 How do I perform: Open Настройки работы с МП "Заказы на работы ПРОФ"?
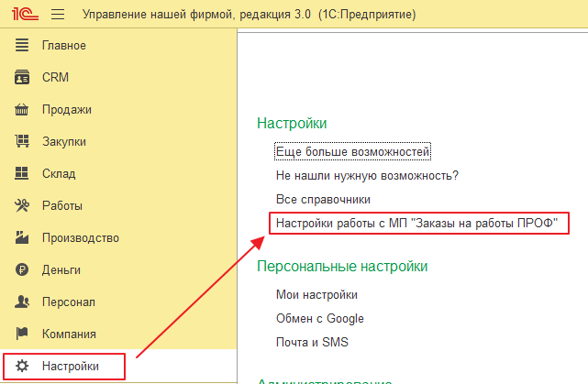(x=417, y=223)
